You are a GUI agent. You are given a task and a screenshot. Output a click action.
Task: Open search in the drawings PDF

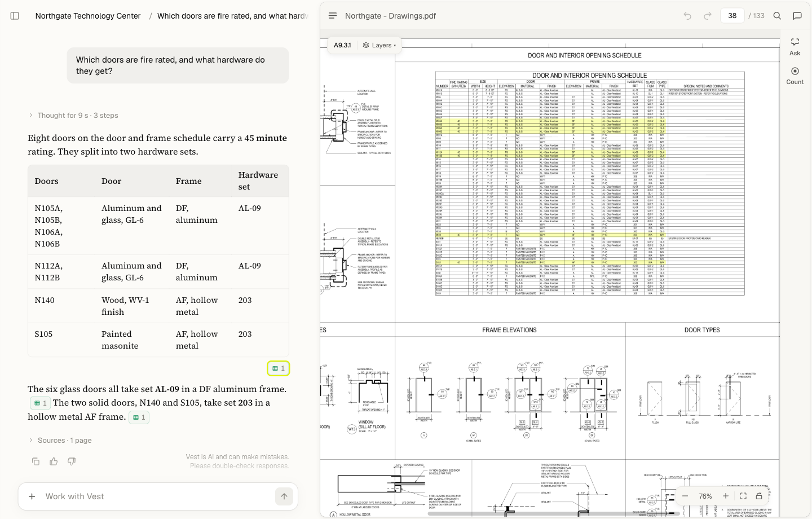click(x=777, y=16)
